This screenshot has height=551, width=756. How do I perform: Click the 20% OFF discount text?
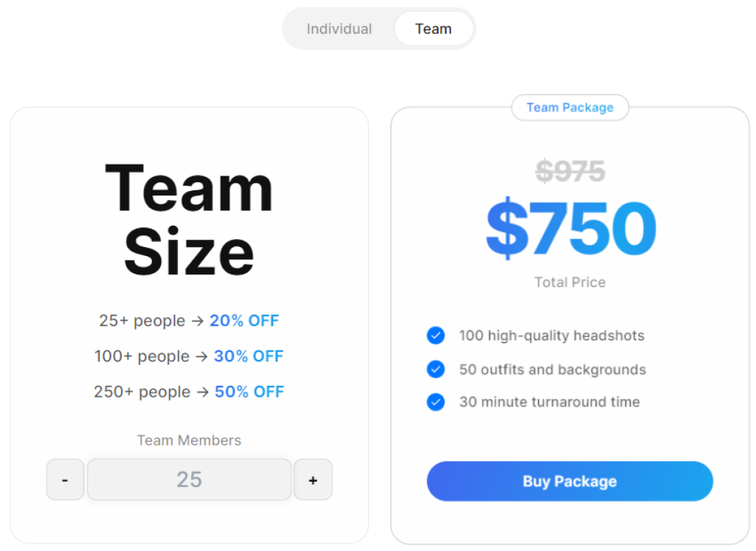coord(244,320)
